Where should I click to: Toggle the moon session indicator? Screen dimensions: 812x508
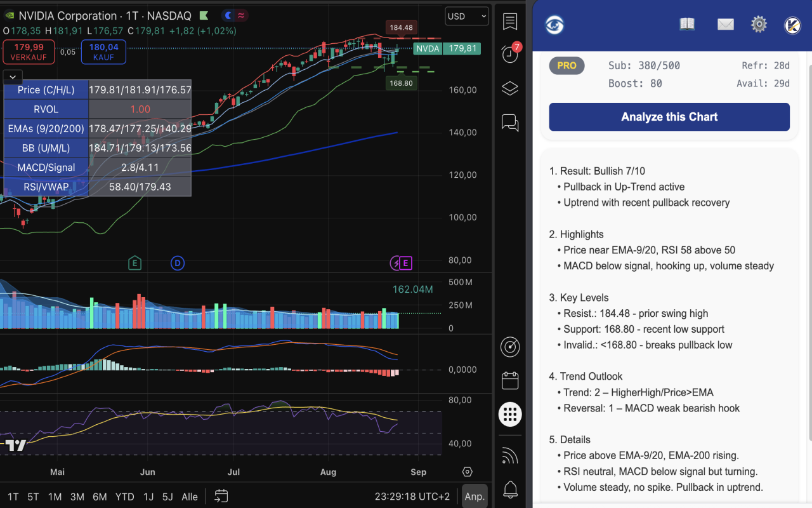[228, 16]
